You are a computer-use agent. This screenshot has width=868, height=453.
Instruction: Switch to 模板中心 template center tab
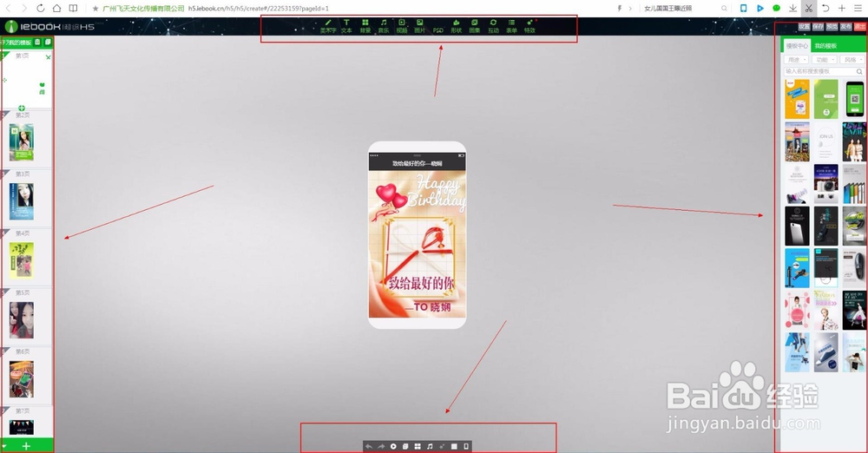(x=797, y=46)
